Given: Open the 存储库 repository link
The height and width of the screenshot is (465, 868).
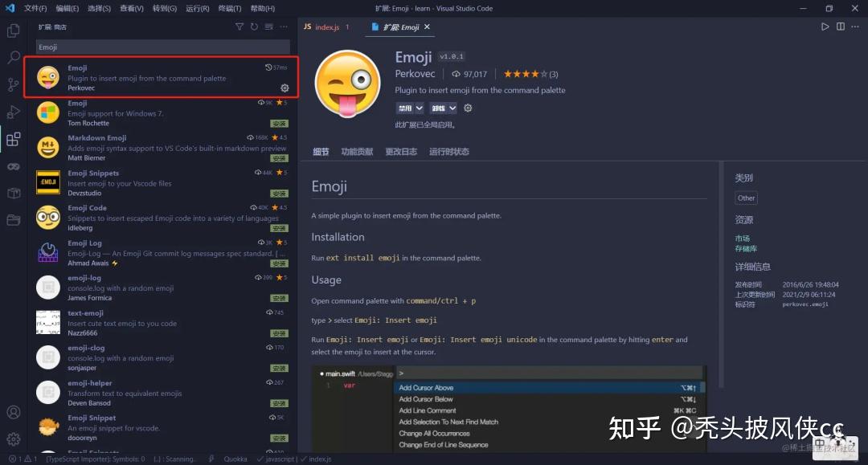Looking at the screenshot, I should (x=746, y=249).
